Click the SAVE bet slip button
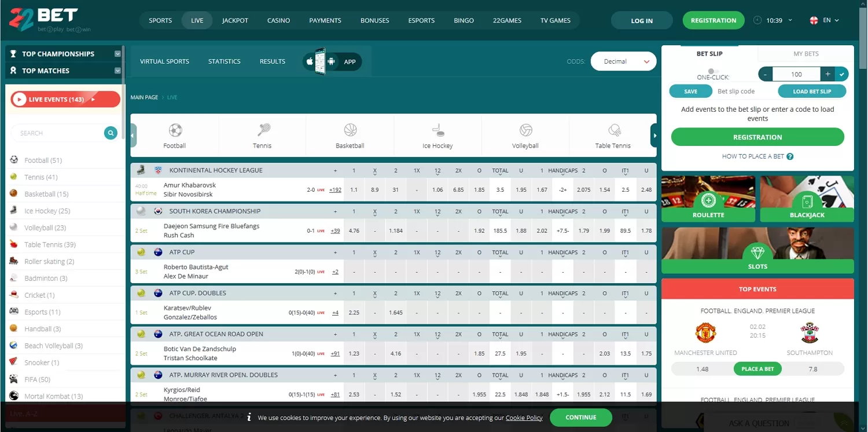The height and width of the screenshot is (432, 868). point(690,91)
